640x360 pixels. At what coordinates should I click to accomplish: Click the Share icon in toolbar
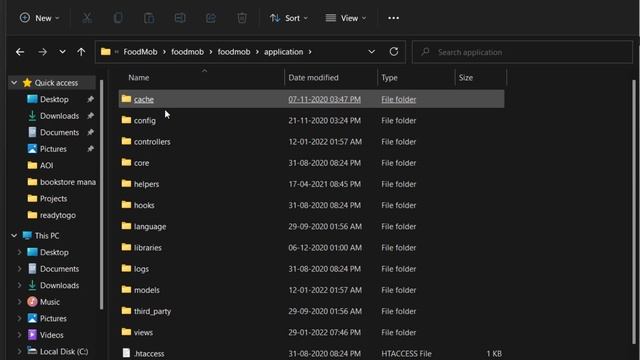coord(211,18)
